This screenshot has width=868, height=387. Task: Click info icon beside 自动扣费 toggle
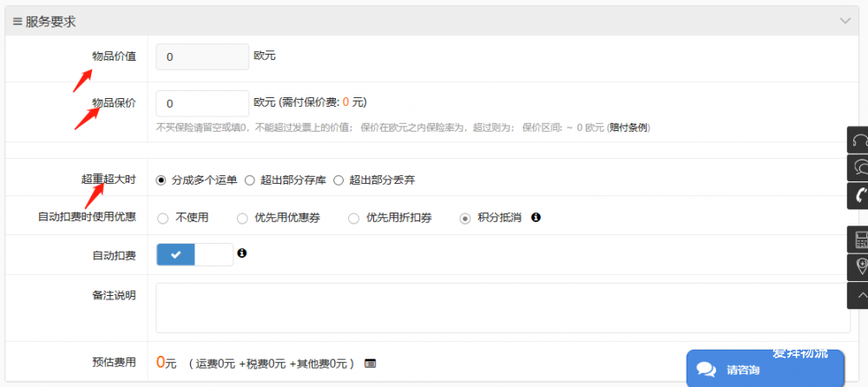[242, 253]
